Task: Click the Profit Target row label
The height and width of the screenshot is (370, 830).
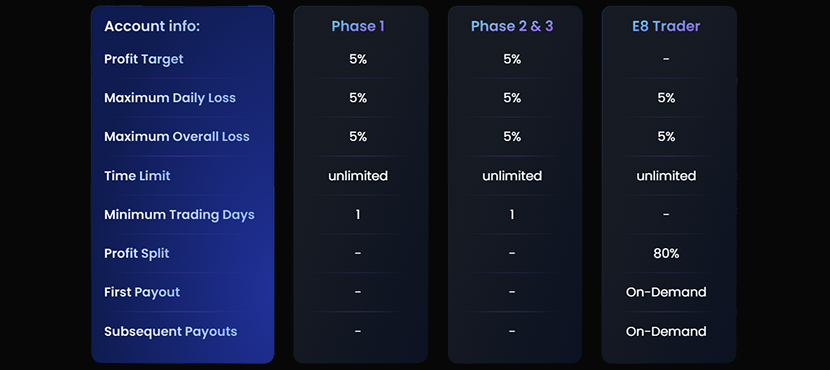Action: (143, 59)
